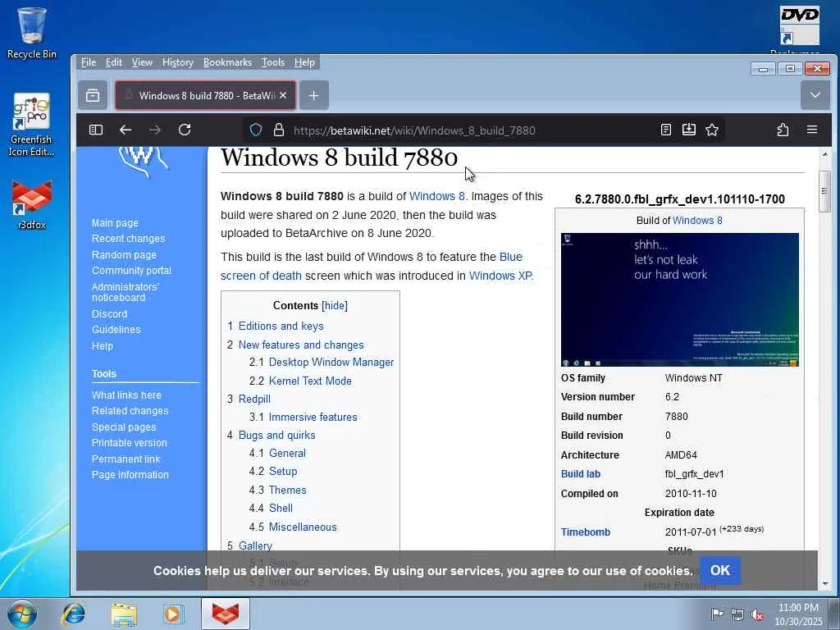The height and width of the screenshot is (630, 840).
Task: Open Windows Media Player from the taskbar
Action: (x=173, y=614)
